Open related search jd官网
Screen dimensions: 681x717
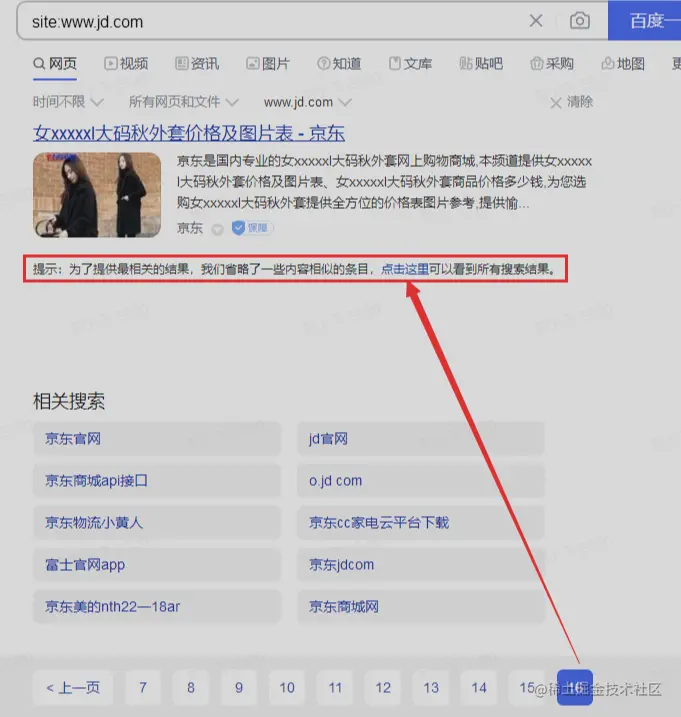[421, 439]
